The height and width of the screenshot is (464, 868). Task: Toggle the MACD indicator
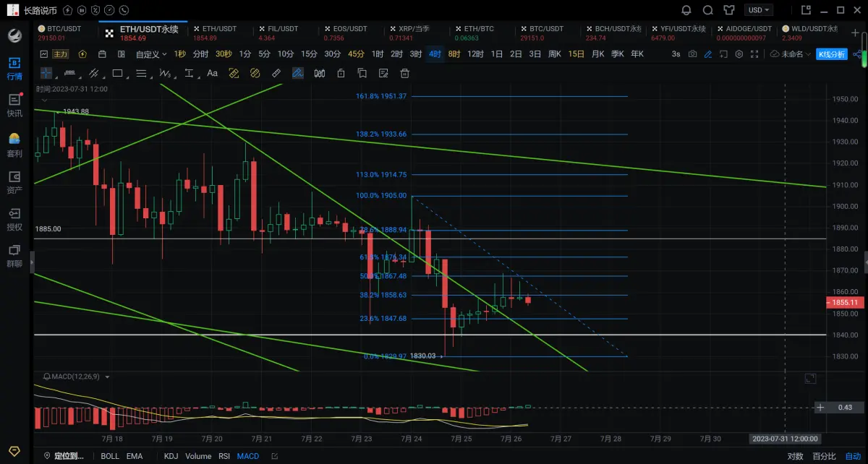248,456
